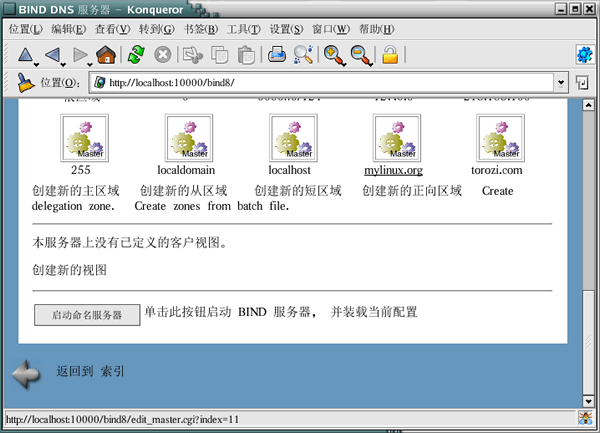Open the window menu icon in title bar
The image size is (600, 433).
[x=9, y=8]
